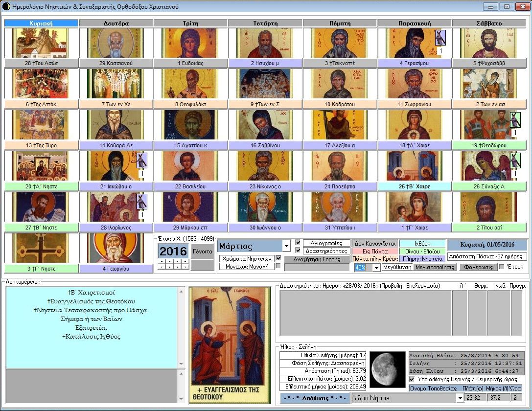Viewport: 532px width, 411px height.
Task: Select the image above 17 Αλεξίου
Action: point(340,125)
